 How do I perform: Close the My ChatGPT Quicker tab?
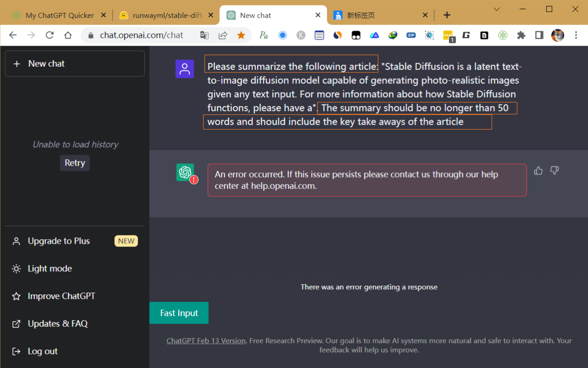(103, 15)
